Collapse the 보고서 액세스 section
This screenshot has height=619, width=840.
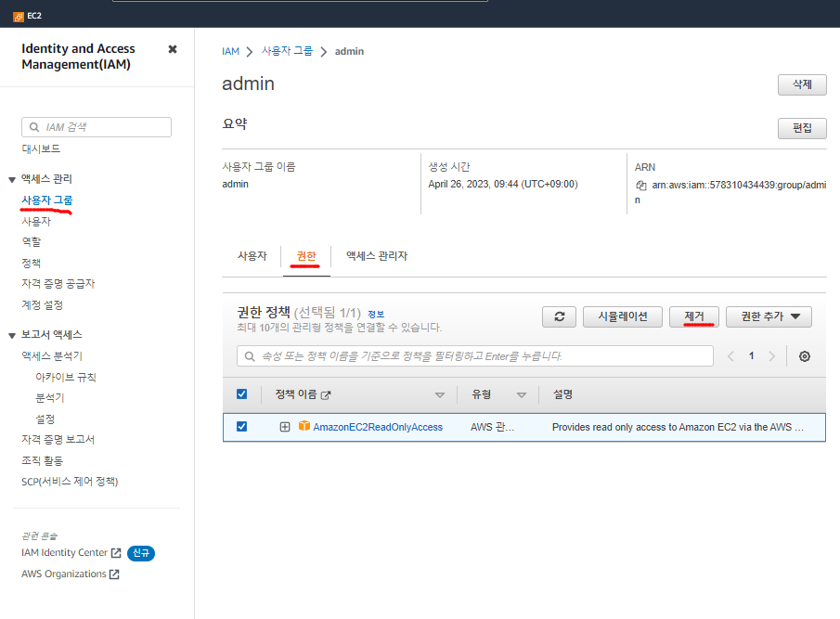[12, 335]
